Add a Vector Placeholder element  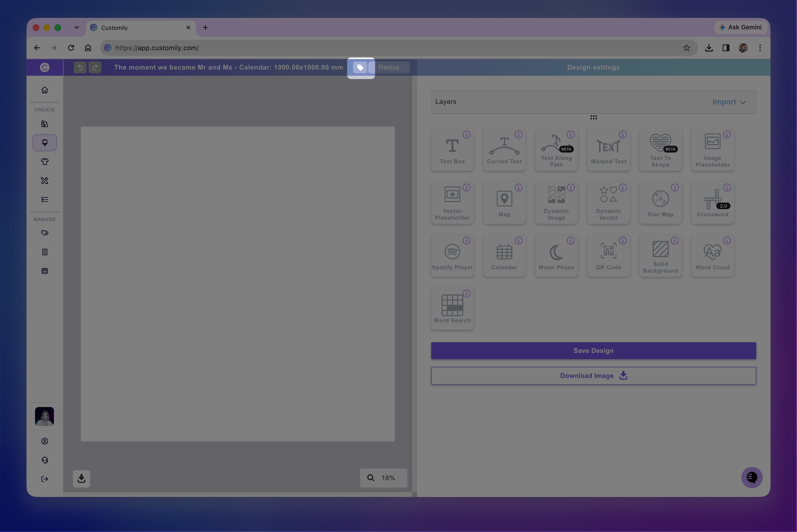pos(452,203)
